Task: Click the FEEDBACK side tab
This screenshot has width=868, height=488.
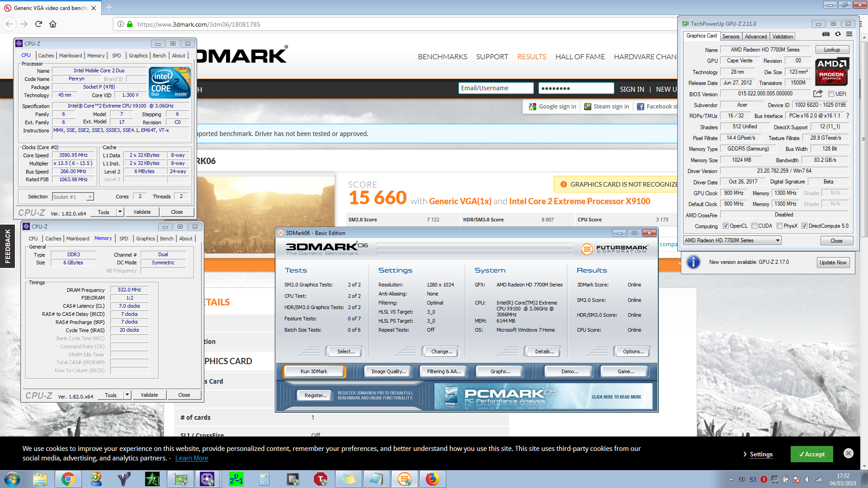Action: (x=7, y=246)
